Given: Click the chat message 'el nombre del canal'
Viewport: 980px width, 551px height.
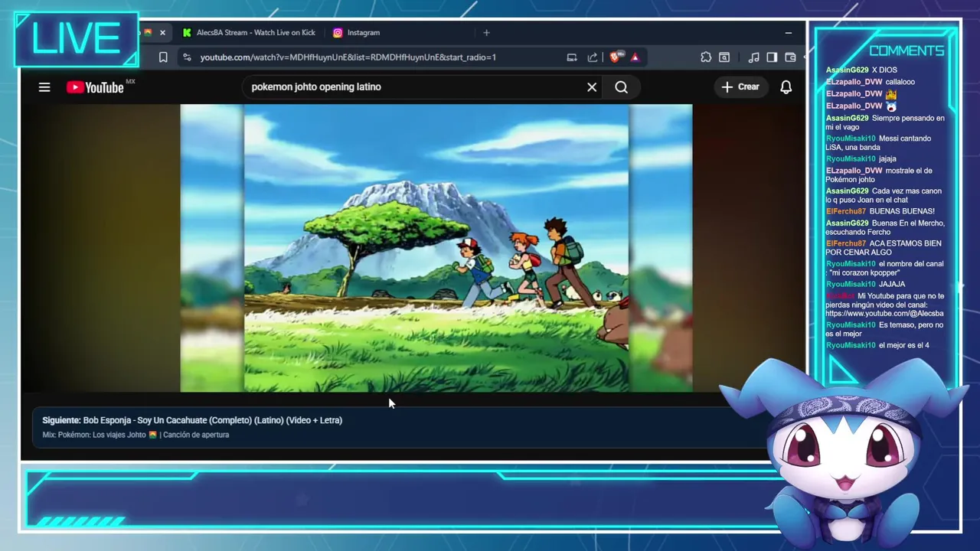Looking at the screenshot, I should [884, 269].
